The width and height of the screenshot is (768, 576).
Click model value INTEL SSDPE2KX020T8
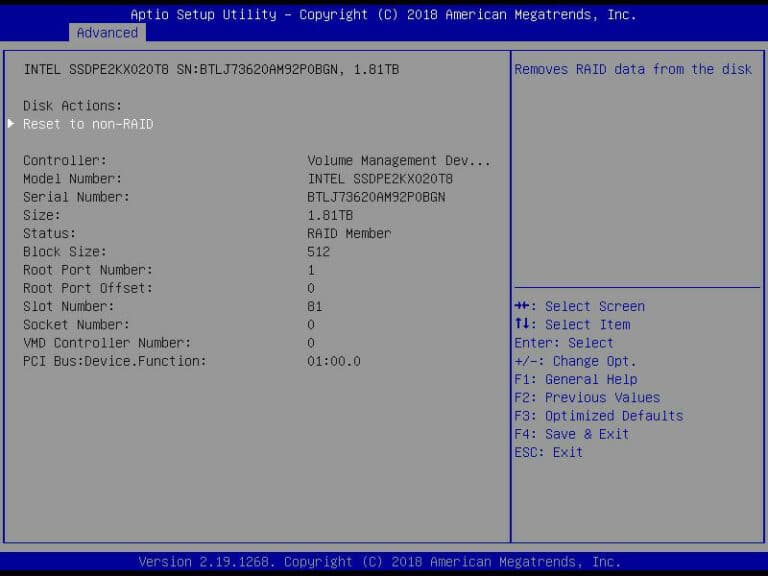[x=380, y=179]
